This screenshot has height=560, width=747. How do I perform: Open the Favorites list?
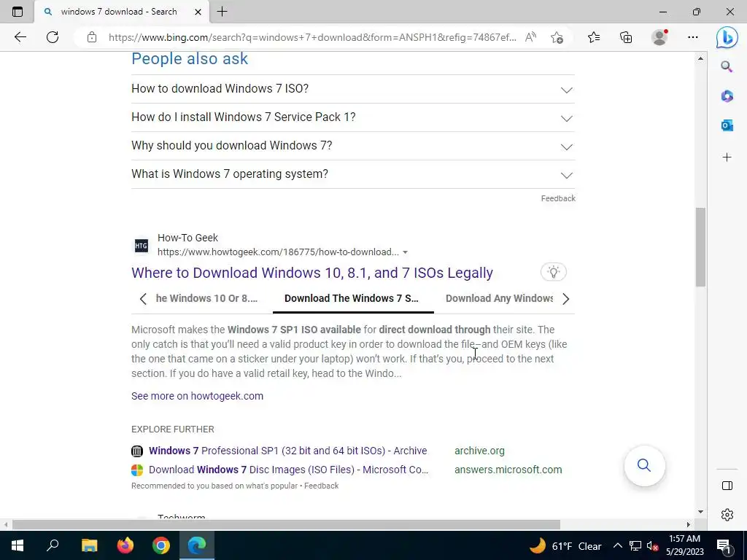point(594,37)
